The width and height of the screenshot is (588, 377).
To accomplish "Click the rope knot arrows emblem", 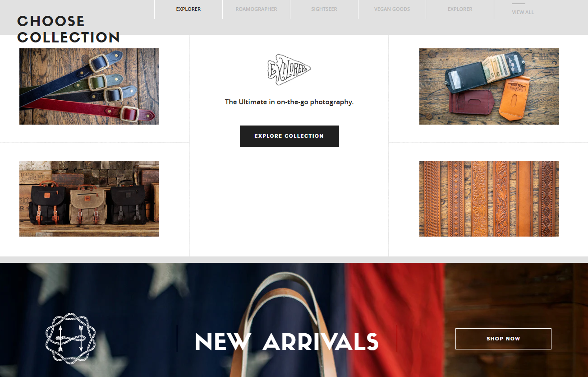I will click(x=70, y=337).
